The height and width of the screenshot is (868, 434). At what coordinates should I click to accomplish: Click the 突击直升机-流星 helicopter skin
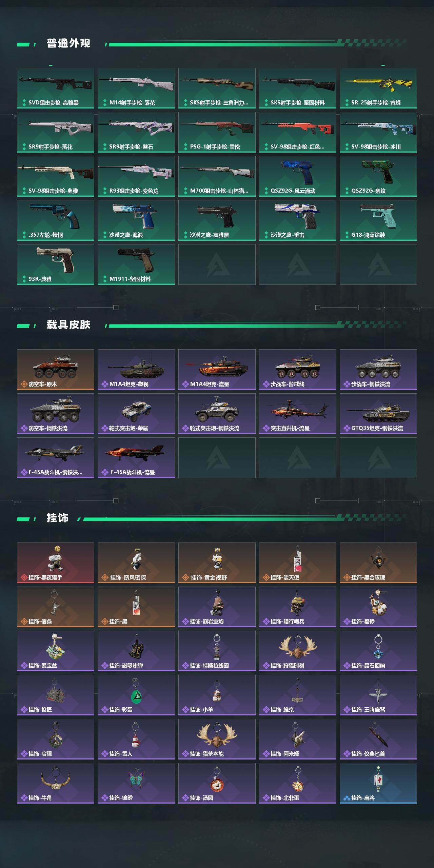298,414
